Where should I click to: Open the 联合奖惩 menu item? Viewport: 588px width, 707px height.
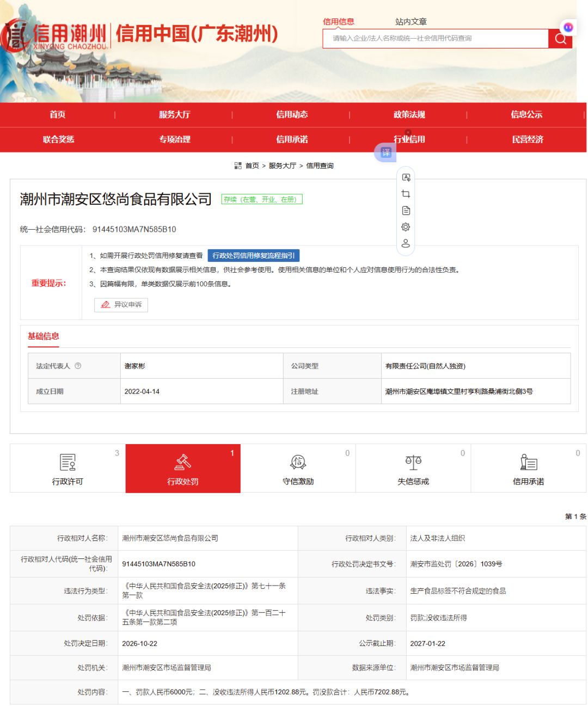pyautogui.click(x=59, y=139)
